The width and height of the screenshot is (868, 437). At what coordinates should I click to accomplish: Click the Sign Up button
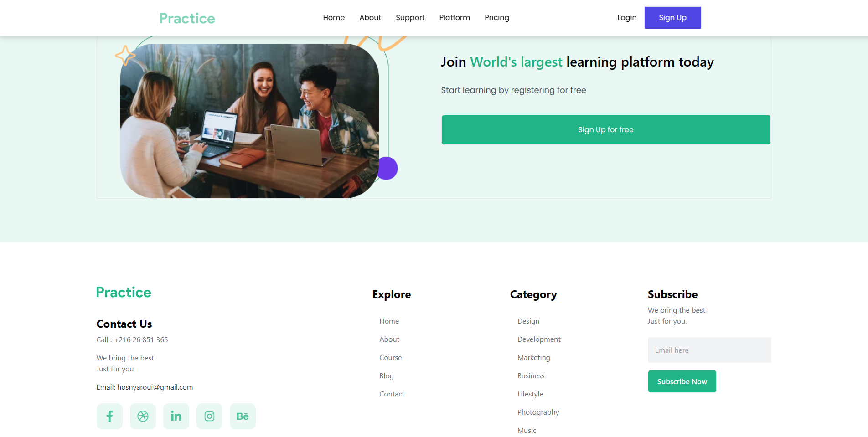tap(672, 17)
